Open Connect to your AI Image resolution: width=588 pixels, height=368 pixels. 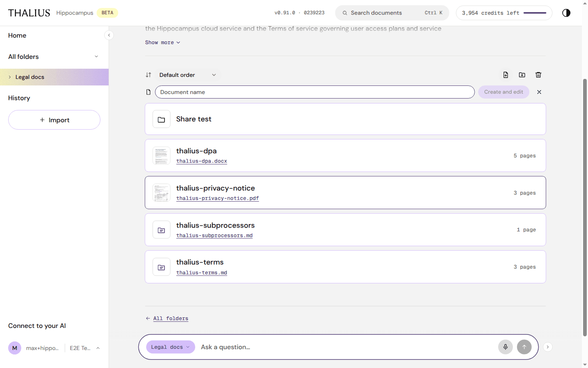(x=37, y=326)
